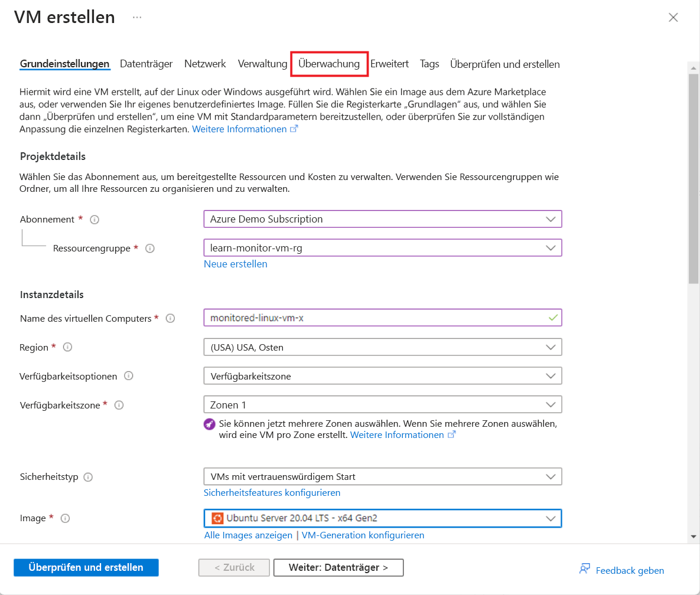Viewport: 700px width, 595px height.
Task: Click the info icon next to Verfügbarkeitszone
Action: [119, 405]
